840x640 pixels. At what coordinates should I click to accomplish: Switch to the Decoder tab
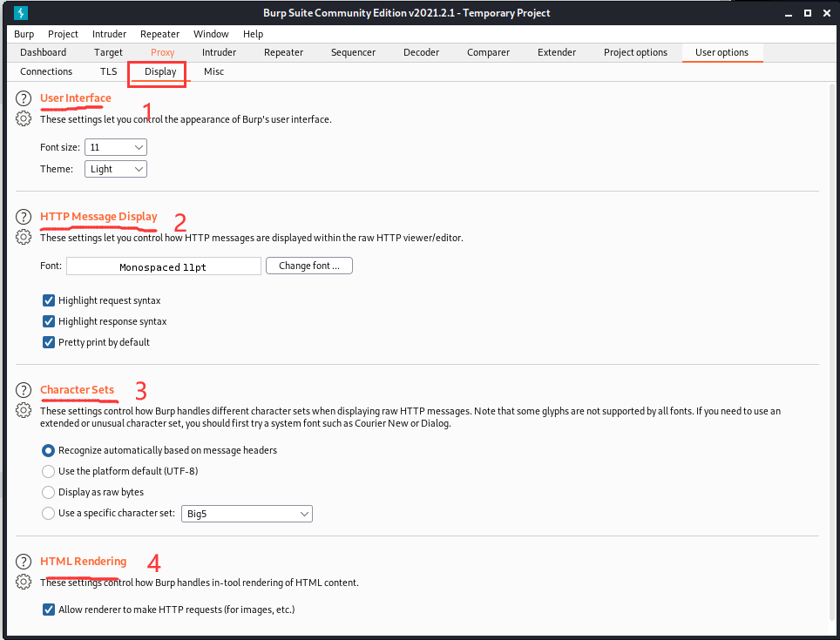point(421,52)
